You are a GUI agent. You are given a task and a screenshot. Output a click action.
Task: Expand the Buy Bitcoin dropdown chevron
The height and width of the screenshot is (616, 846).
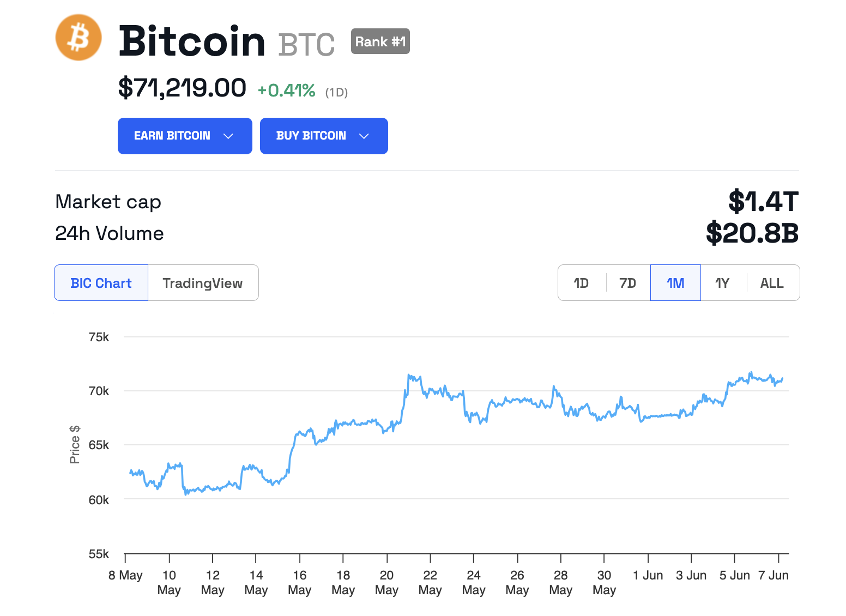click(x=364, y=136)
